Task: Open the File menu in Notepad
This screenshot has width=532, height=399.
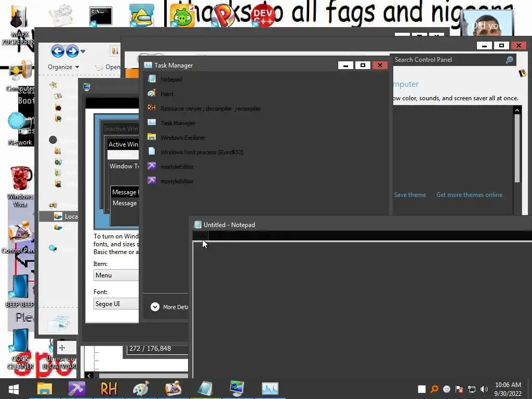Action: (x=200, y=235)
